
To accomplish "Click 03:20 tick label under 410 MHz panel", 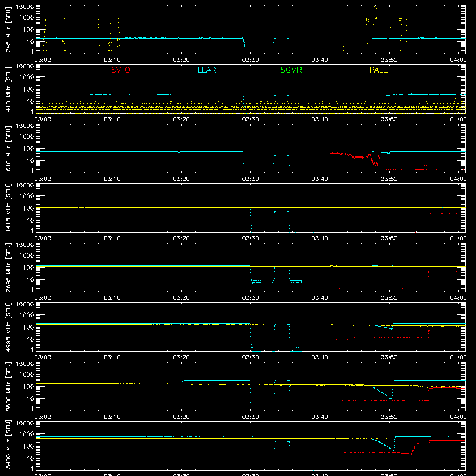I will click(181, 120).
